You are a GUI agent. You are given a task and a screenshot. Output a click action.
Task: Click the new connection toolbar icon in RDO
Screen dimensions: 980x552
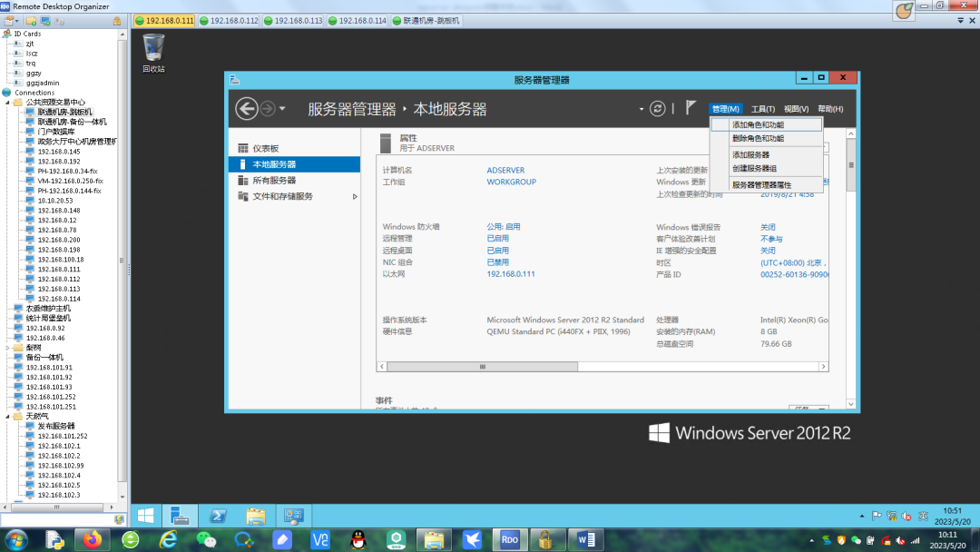tap(9, 21)
